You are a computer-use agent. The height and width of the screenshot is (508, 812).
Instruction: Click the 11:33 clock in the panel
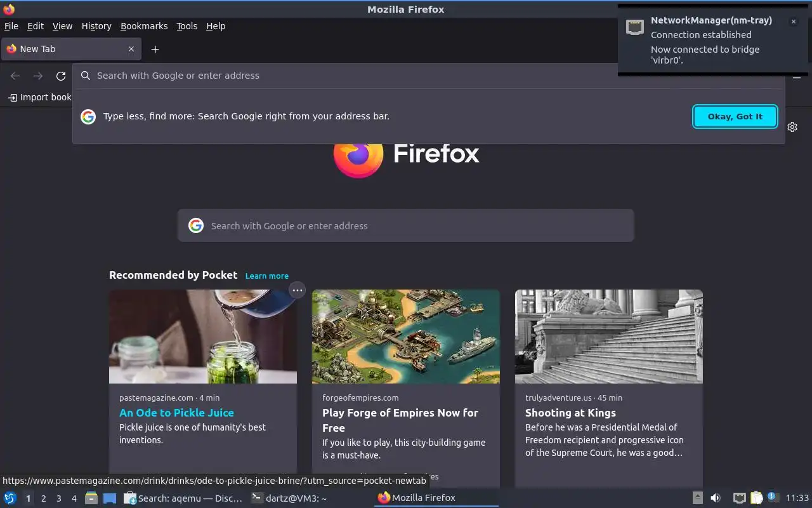coord(797,498)
